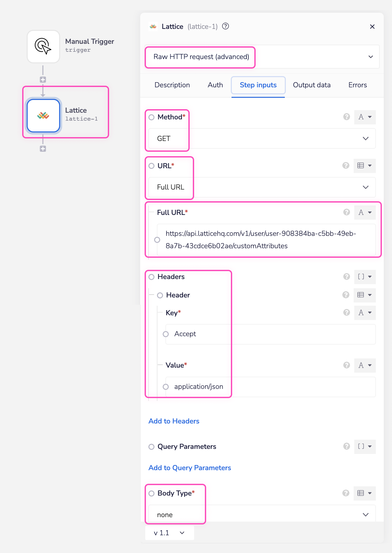The height and width of the screenshot is (553, 392).
Task: Select the radio circle beside Headers
Action: pos(152,277)
